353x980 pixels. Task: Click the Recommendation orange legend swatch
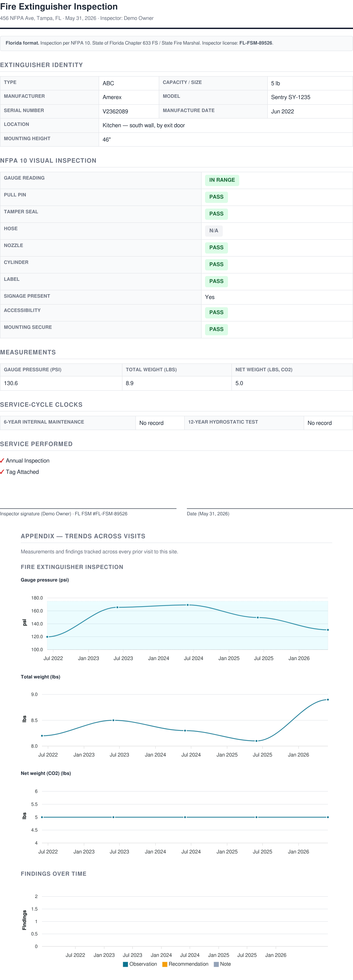[165, 964]
